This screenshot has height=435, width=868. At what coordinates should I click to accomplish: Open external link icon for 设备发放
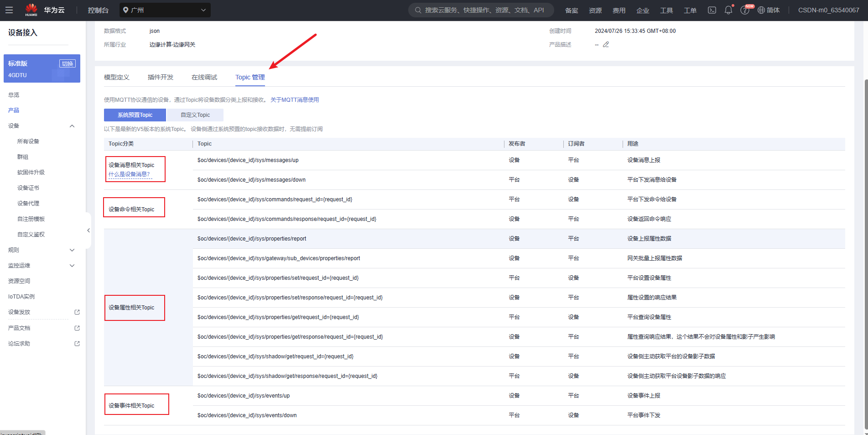coord(77,312)
